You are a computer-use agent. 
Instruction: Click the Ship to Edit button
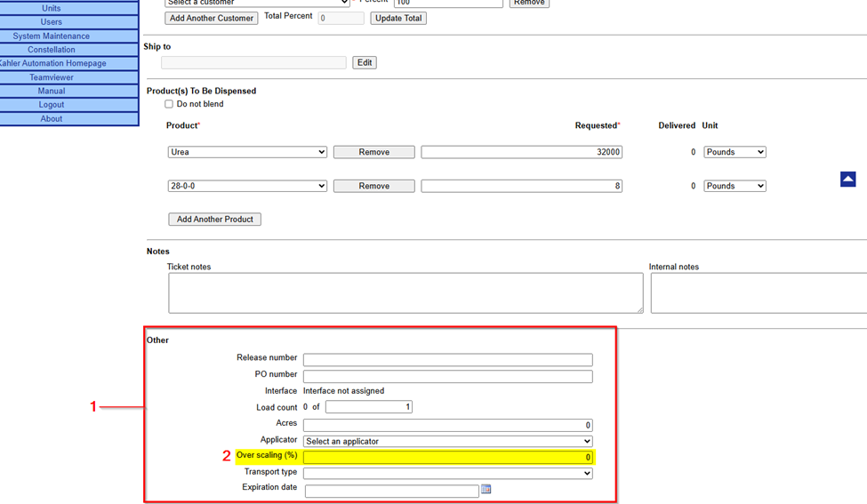[x=365, y=62]
